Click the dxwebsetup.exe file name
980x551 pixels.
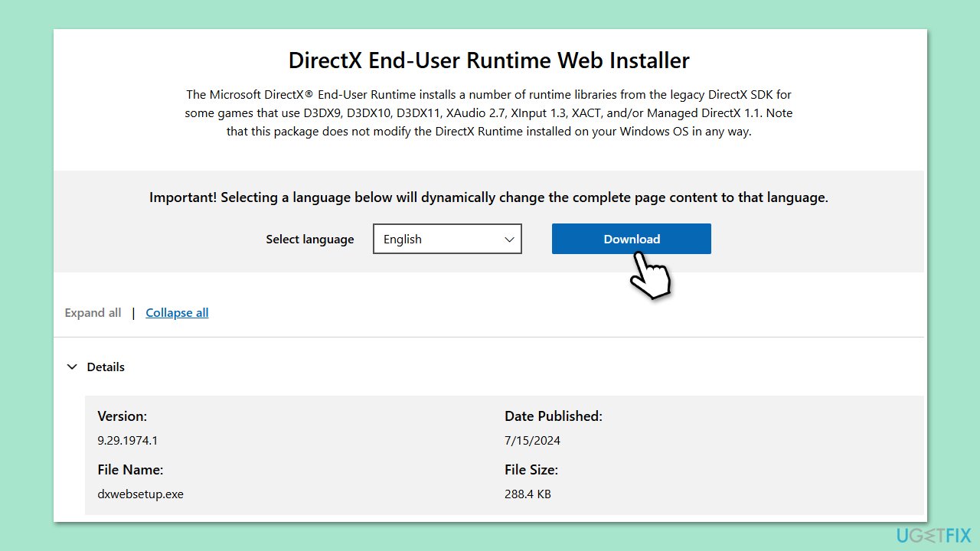tap(140, 494)
